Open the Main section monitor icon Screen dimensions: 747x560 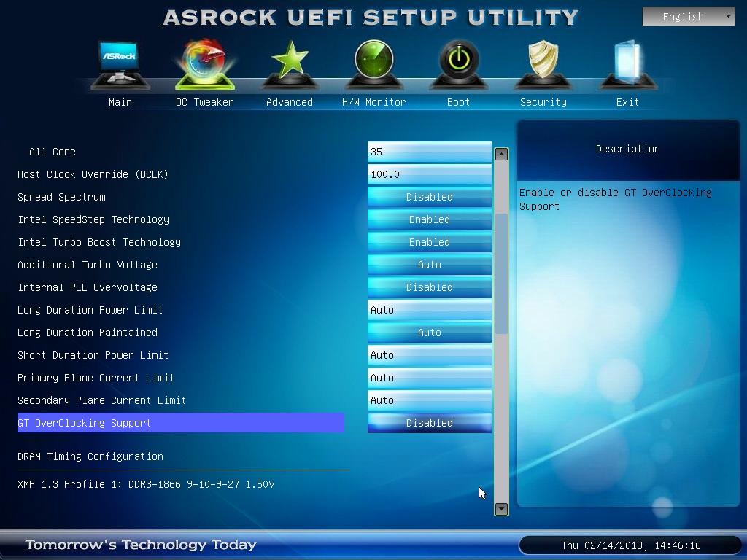[x=120, y=64]
